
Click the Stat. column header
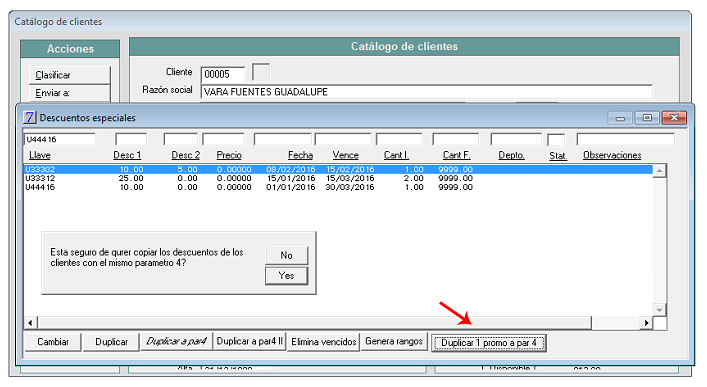[558, 156]
